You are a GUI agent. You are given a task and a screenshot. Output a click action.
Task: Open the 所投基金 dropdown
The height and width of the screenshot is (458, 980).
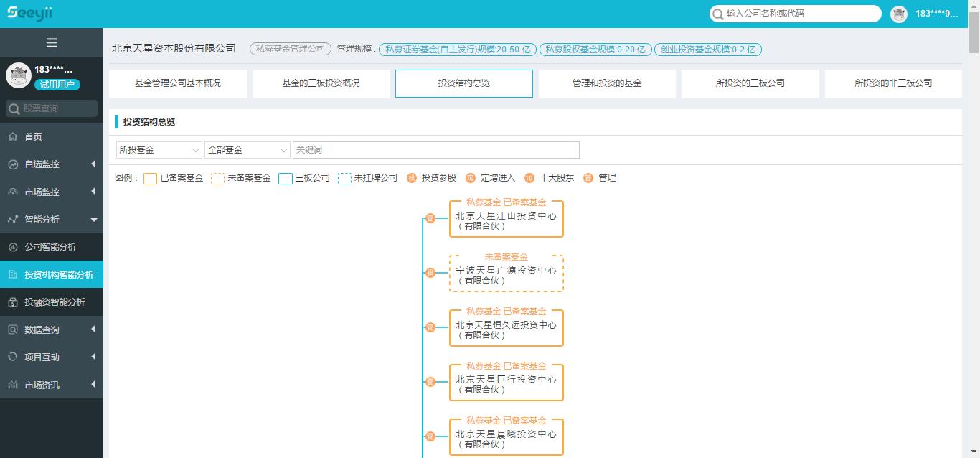pos(159,150)
